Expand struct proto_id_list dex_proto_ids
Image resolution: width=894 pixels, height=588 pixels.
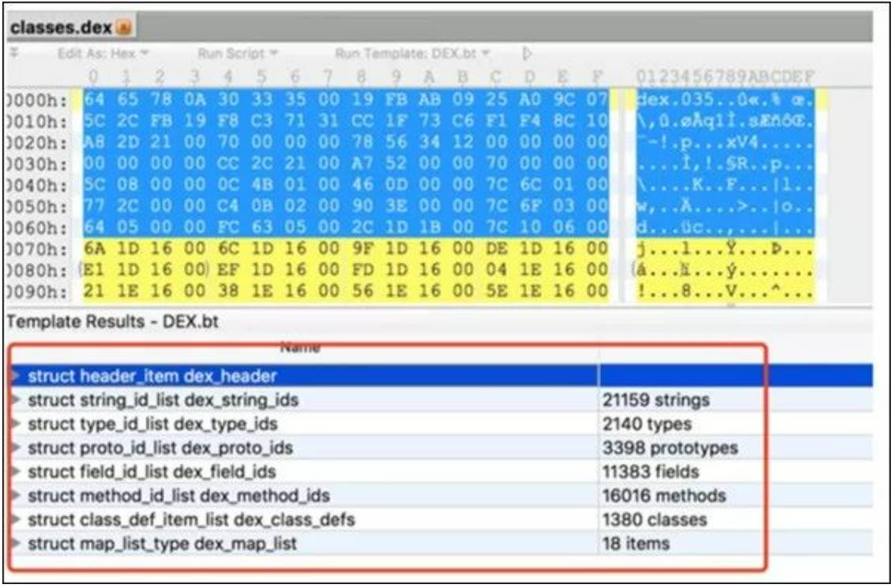[16, 448]
